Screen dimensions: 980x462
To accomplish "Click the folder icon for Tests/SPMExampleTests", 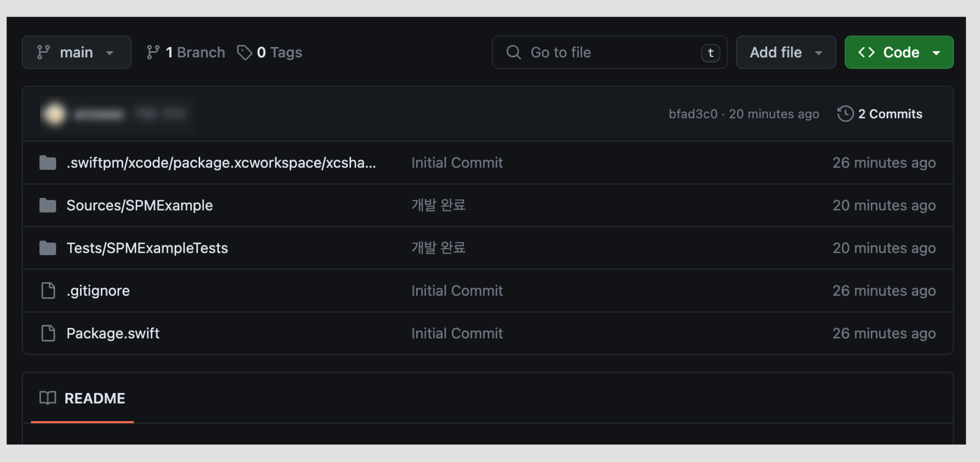I will (48, 248).
